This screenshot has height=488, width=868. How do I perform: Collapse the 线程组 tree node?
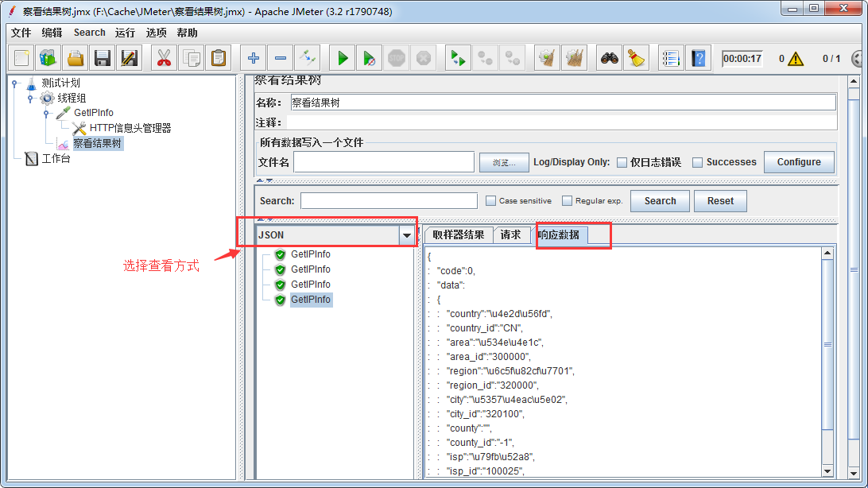click(30, 99)
